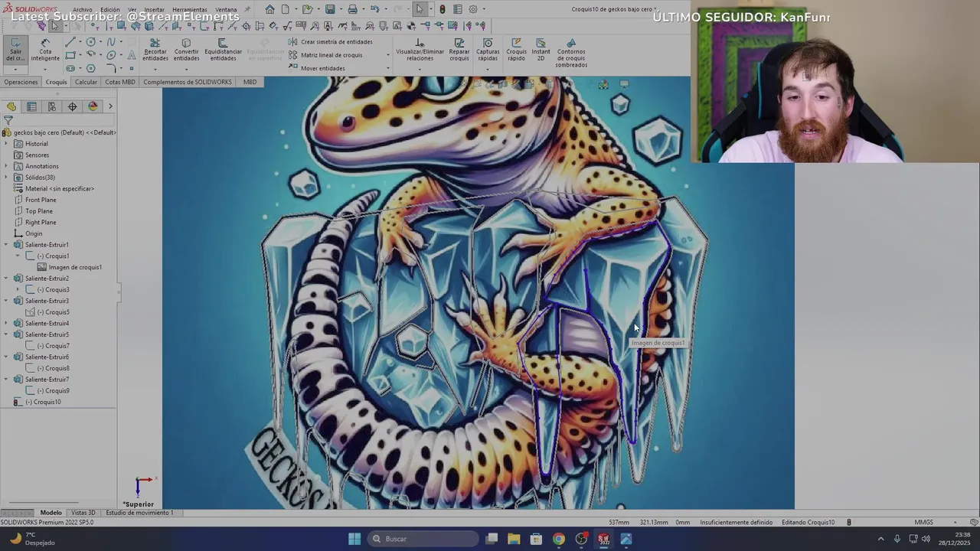Click the Mover entidades tool

(317, 68)
